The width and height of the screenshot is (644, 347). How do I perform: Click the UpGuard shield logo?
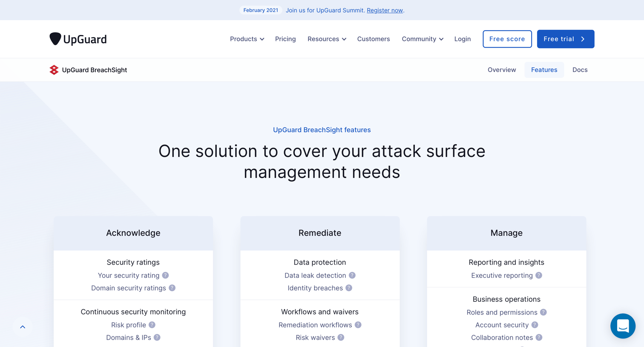(78, 39)
